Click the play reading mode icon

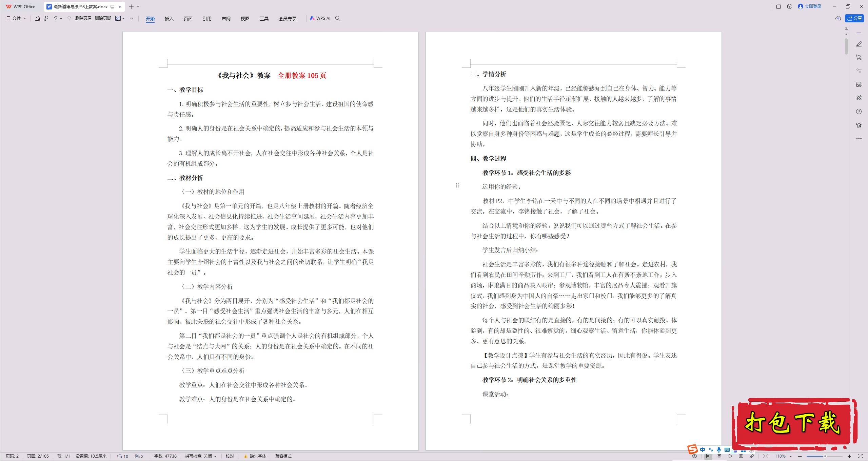tap(730, 456)
